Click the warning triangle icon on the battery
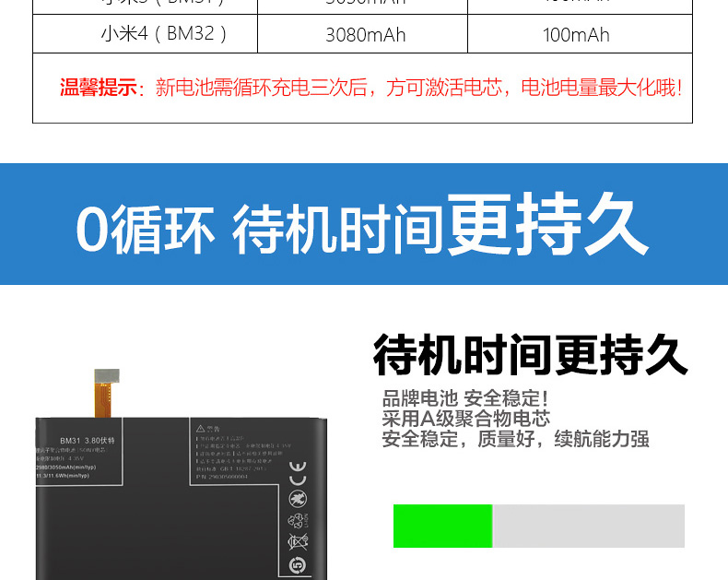The image size is (728, 580). (200, 428)
